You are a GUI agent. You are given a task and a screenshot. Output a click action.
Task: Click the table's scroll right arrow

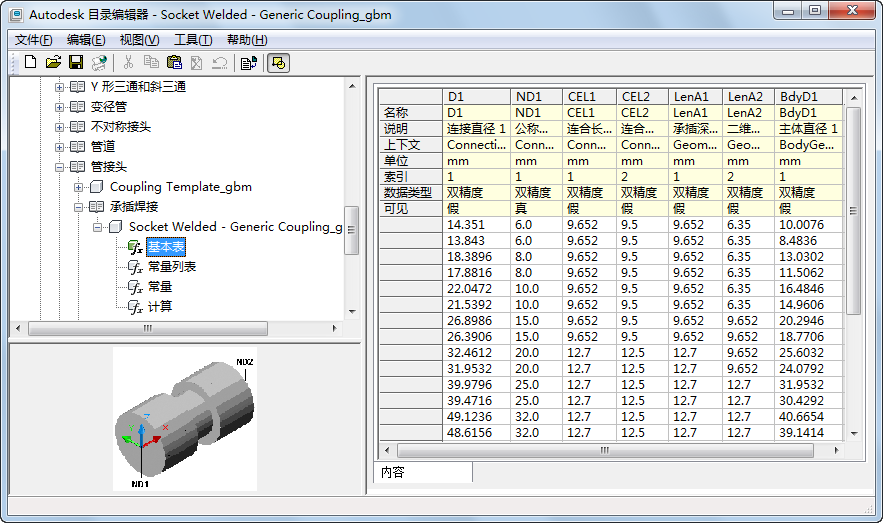point(836,450)
